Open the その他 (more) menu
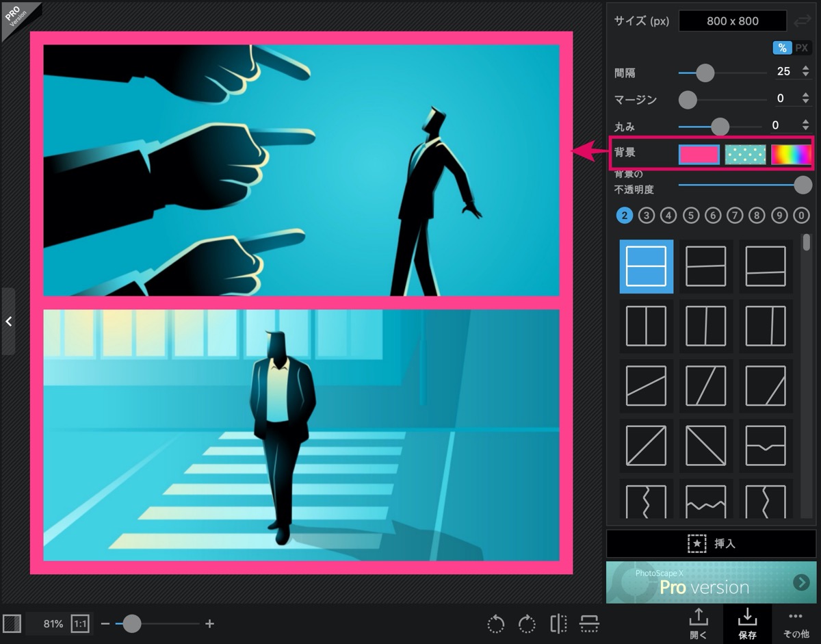Viewport: 821px width, 644px height. coord(796,623)
